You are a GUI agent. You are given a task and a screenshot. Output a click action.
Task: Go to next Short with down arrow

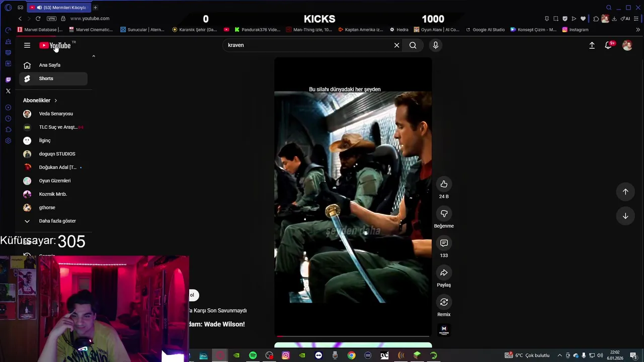point(625,216)
